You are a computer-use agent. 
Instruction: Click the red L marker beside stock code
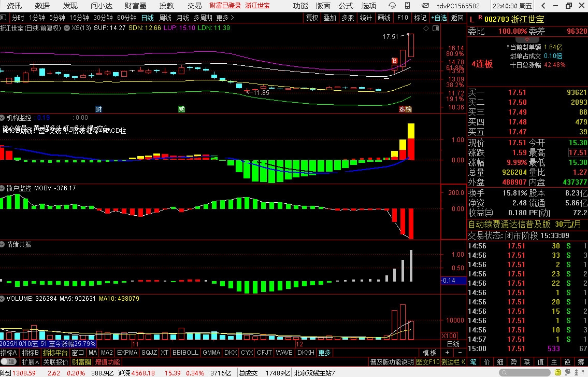[471, 19]
